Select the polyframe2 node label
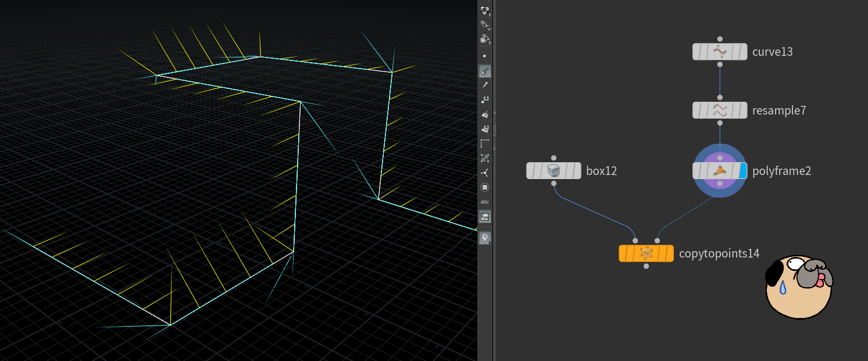Image resolution: width=868 pixels, height=361 pixels. point(781,171)
